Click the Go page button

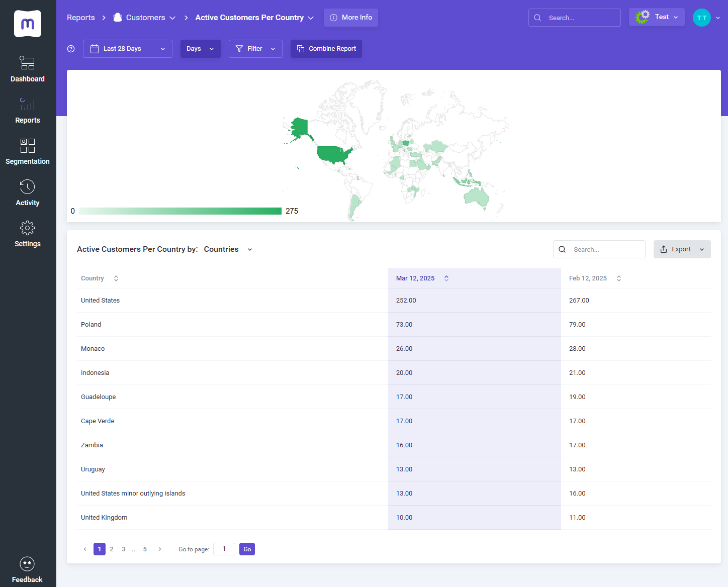[247, 549]
